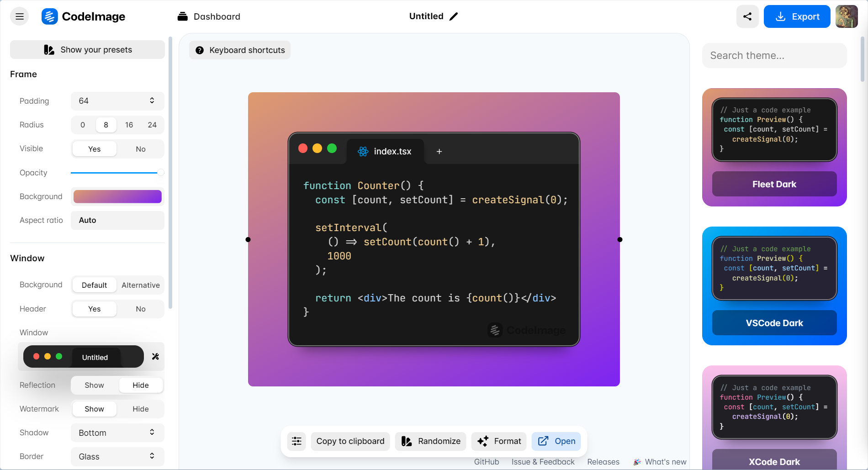The image size is (868, 470).
Task: Click the Opacity slider
Action: 117,173
